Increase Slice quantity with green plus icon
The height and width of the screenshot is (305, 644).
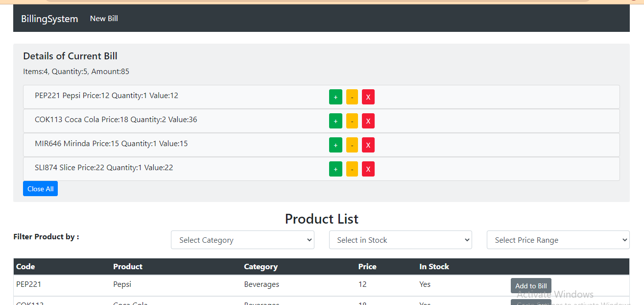pyautogui.click(x=335, y=169)
